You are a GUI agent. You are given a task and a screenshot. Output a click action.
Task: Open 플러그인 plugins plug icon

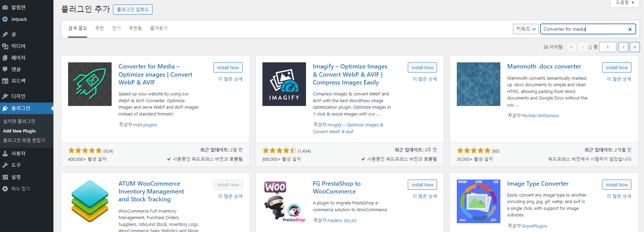(5, 108)
